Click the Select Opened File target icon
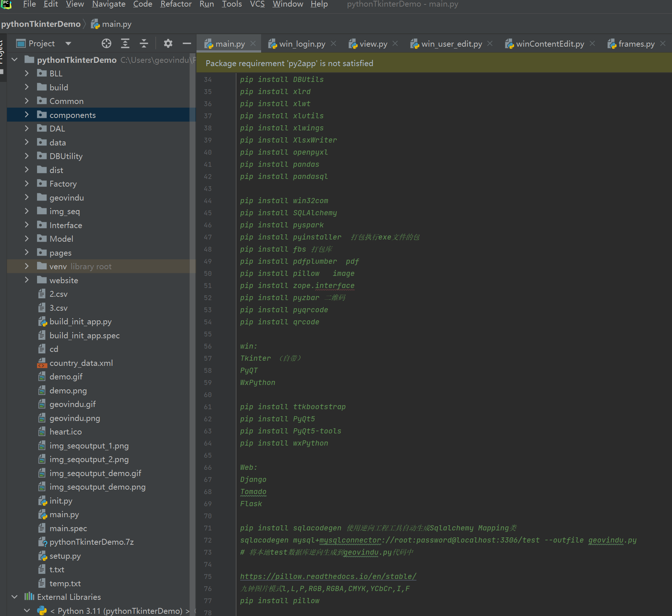This screenshot has height=616, width=672. (106, 44)
